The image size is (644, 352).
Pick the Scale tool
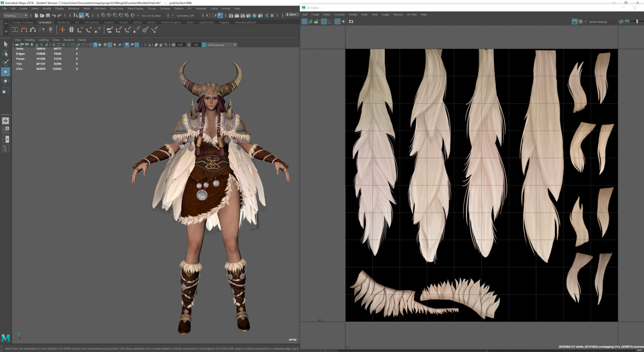tap(6, 91)
